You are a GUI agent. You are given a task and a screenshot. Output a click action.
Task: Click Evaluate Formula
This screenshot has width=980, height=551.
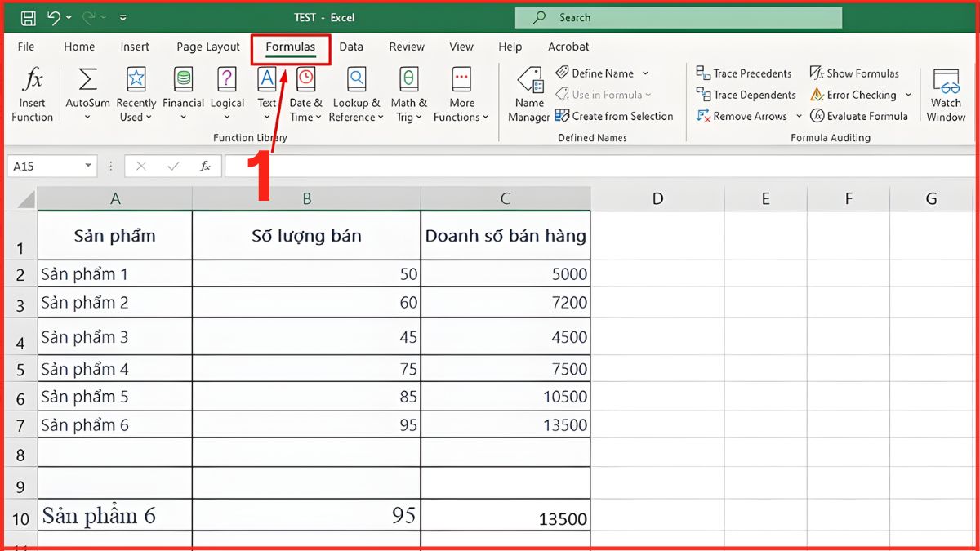pos(859,116)
